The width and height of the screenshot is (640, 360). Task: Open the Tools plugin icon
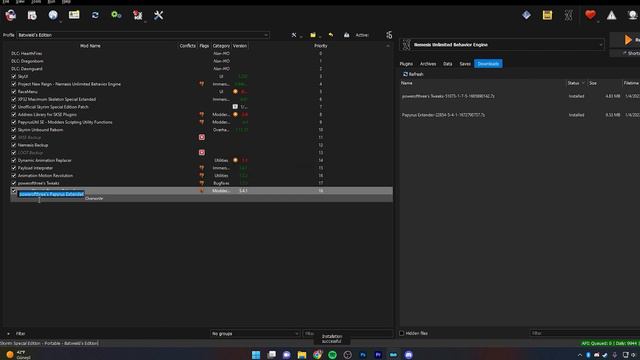pyautogui.click(x=138, y=16)
